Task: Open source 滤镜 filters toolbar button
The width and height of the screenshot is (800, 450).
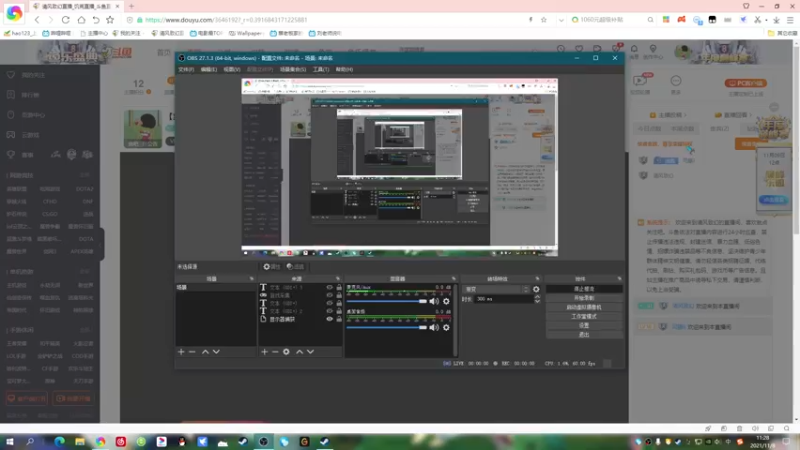Action: point(295,266)
